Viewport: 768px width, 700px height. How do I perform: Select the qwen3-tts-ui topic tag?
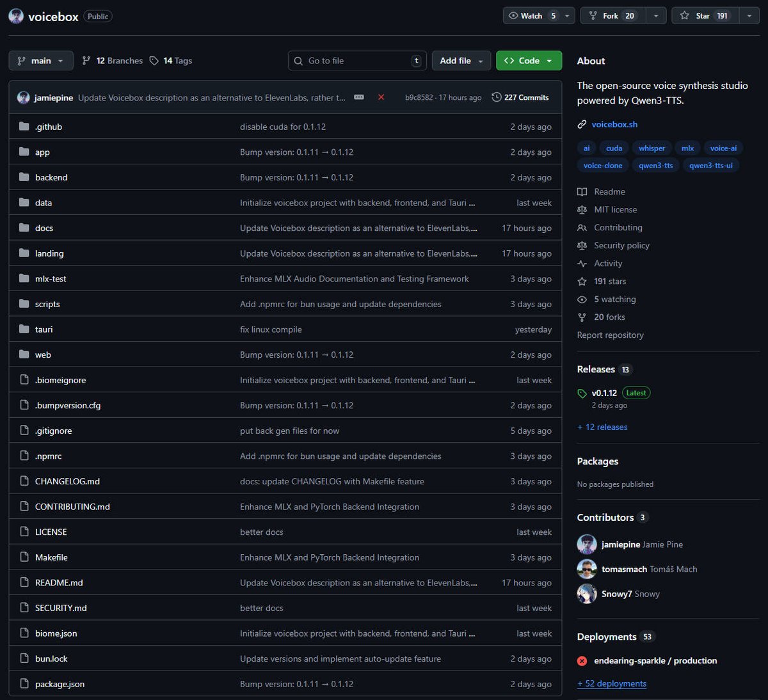(710, 165)
